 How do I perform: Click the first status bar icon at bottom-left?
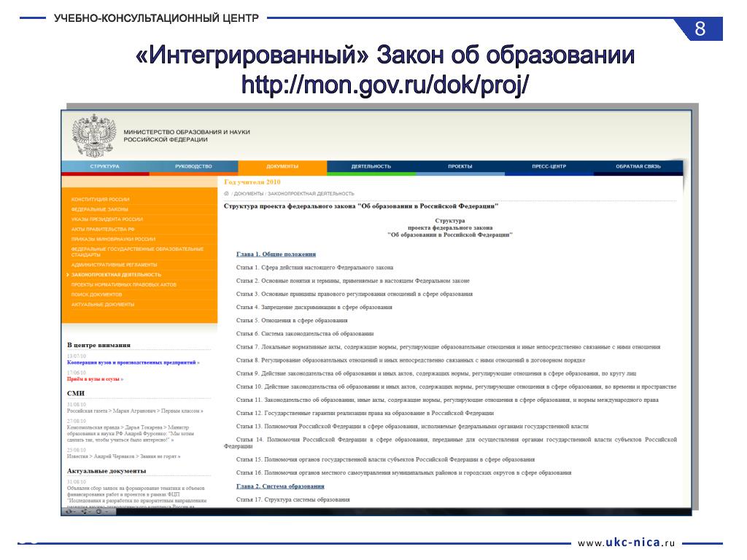point(69,512)
